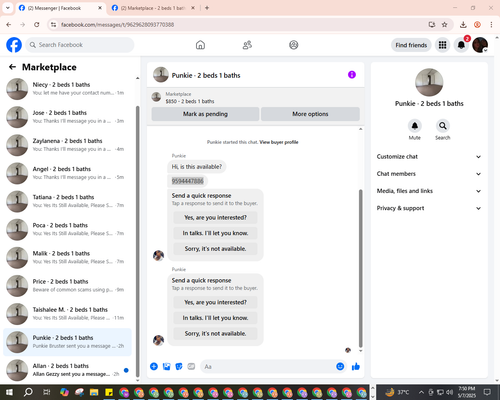Open the Groups icon in top navigation
The height and width of the screenshot is (400, 500).
tap(294, 45)
